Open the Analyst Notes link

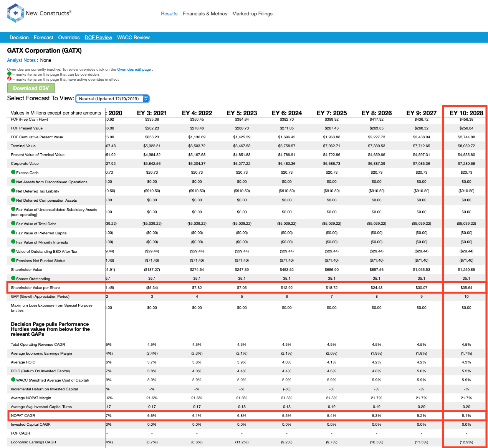pyautogui.click(x=21, y=60)
